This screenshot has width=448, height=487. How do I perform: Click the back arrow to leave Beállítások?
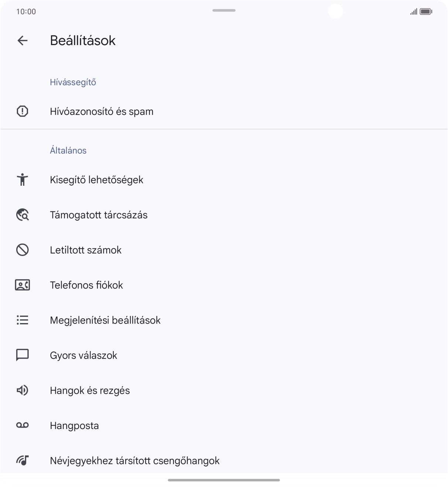coord(23,41)
